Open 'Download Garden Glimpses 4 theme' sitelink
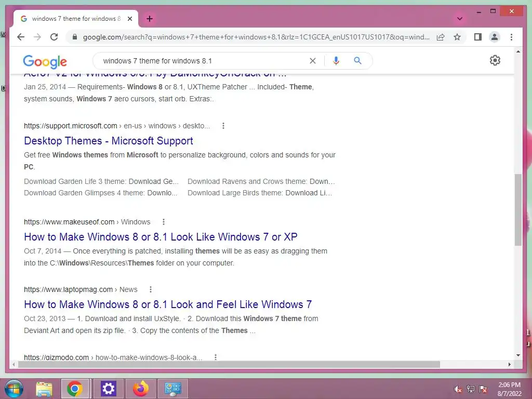The width and height of the screenshot is (532, 399). [x=100, y=193]
